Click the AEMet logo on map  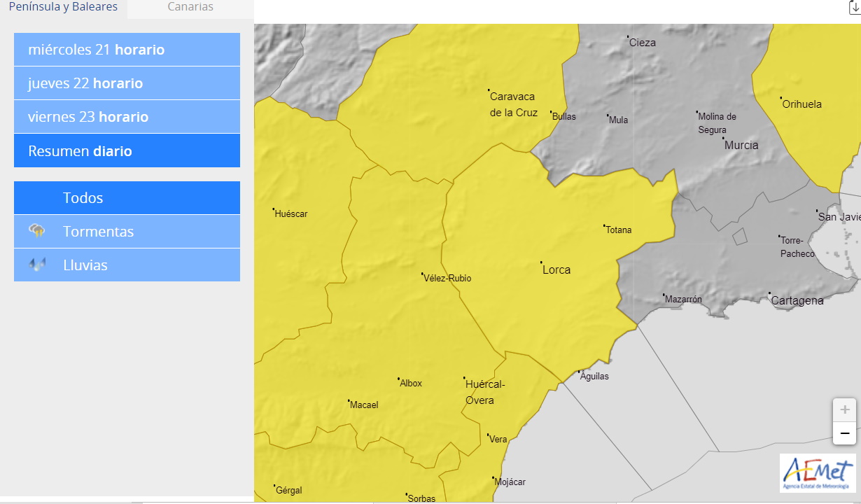tap(818, 472)
